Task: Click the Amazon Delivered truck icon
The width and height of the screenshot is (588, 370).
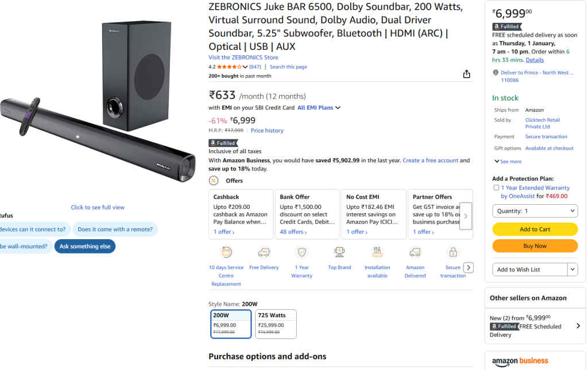Action: [415, 252]
